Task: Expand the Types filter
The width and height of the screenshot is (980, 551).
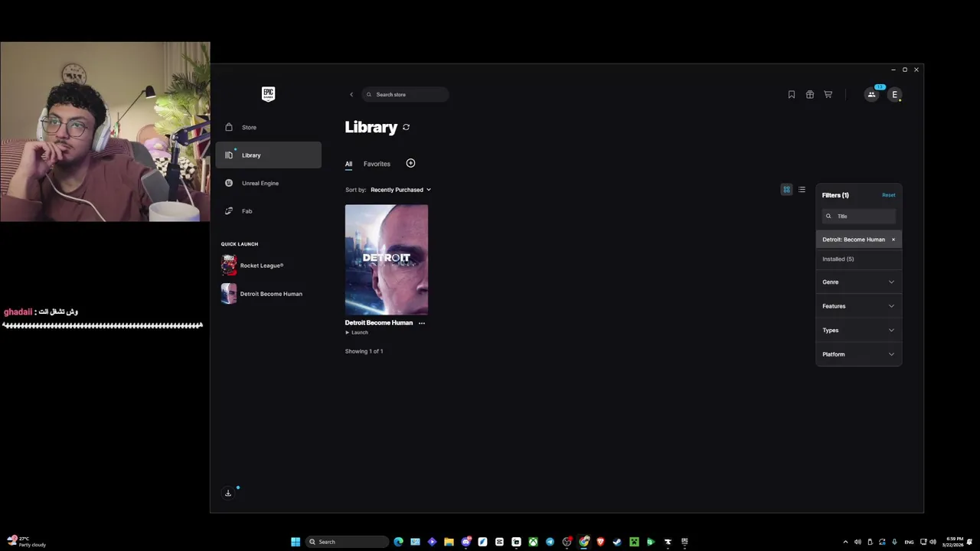Action: click(858, 331)
